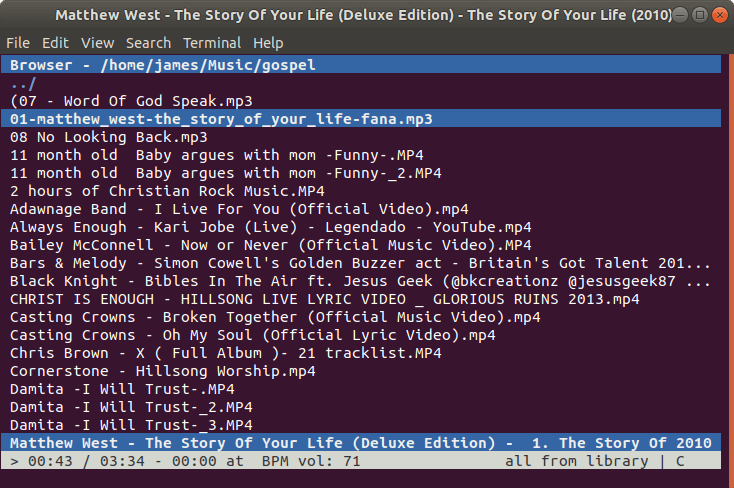Click the now-playing title bar 'Matthew West - The Story Of Your Life'
Viewport: 734px width, 488px height.
pyautogui.click(x=361, y=443)
